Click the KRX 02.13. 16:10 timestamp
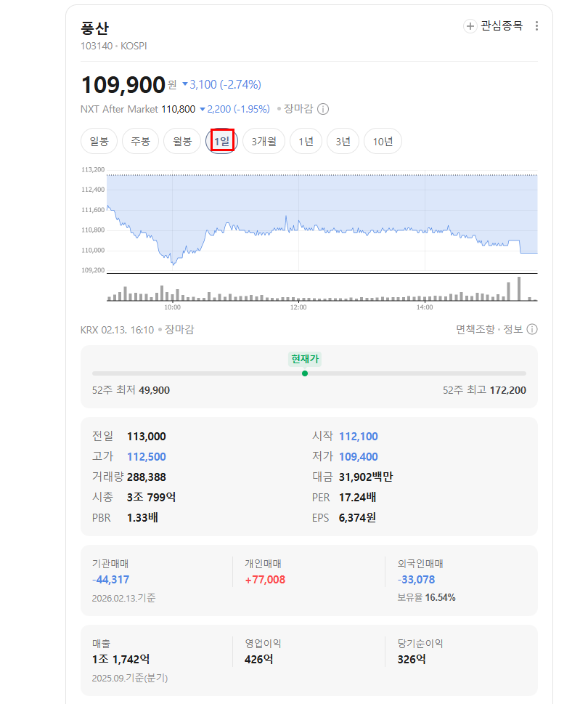Screen dimensions: 588x704 (x=117, y=330)
